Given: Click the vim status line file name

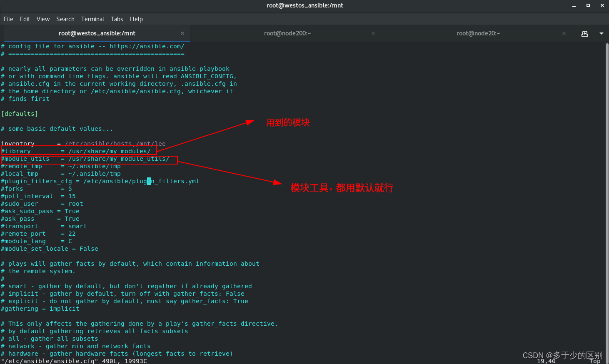Looking at the screenshot, I should [50, 361].
